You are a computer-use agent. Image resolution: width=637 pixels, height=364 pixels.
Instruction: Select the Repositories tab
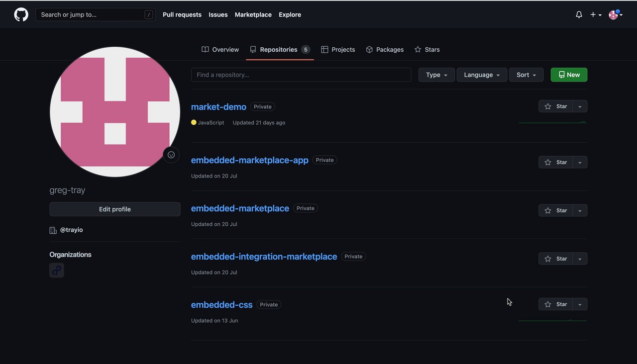tap(280, 49)
